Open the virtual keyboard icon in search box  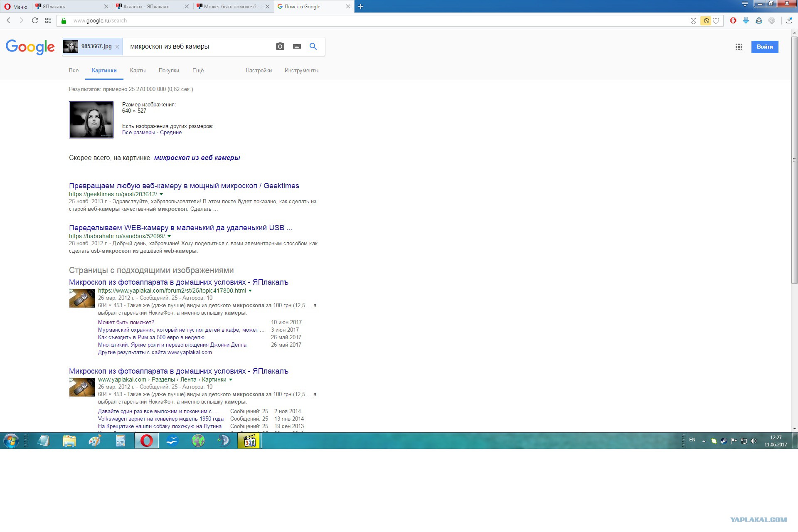297,47
